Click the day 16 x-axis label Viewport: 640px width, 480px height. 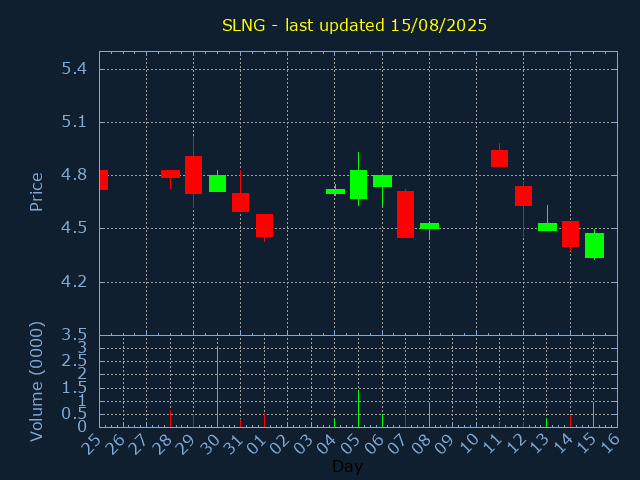click(x=609, y=444)
